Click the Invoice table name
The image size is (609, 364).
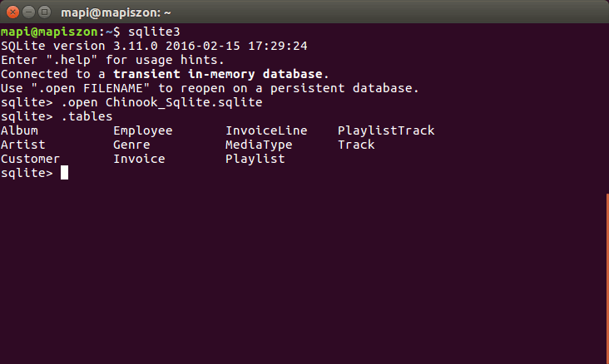tap(139, 159)
